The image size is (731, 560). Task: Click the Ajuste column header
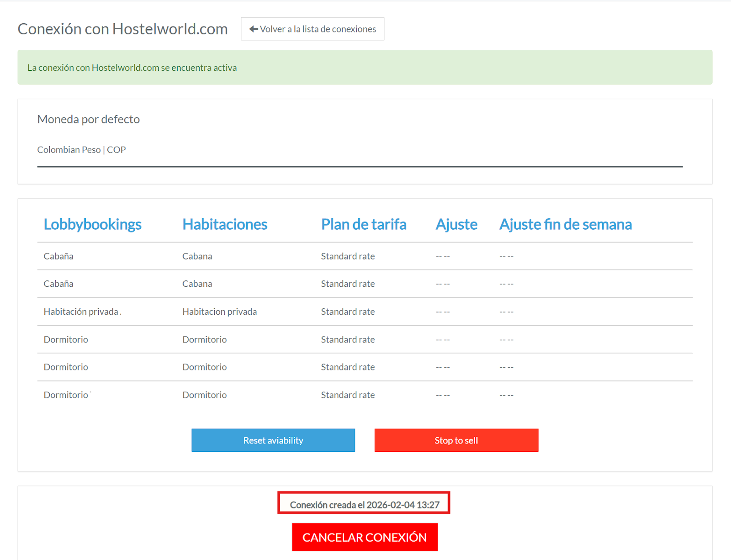click(x=456, y=224)
